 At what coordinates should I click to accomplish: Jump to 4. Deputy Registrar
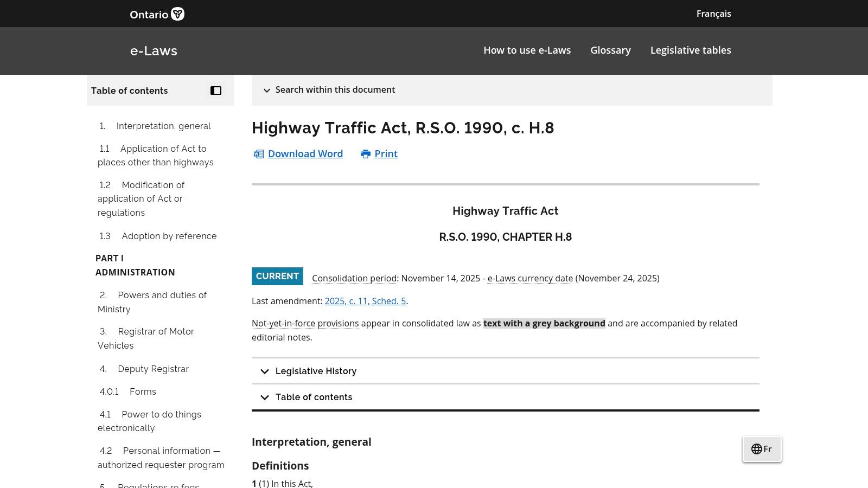click(x=144, y=369)
